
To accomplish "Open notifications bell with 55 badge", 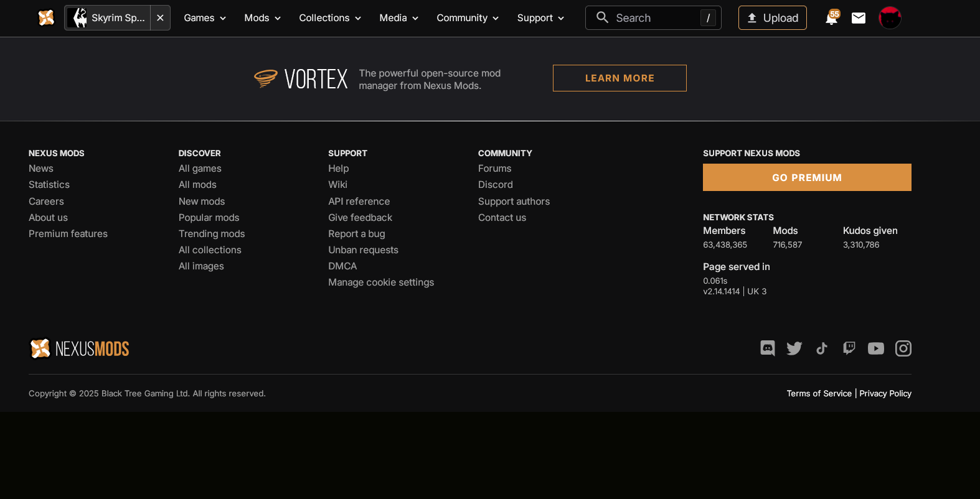I will [x=832, y=17].
